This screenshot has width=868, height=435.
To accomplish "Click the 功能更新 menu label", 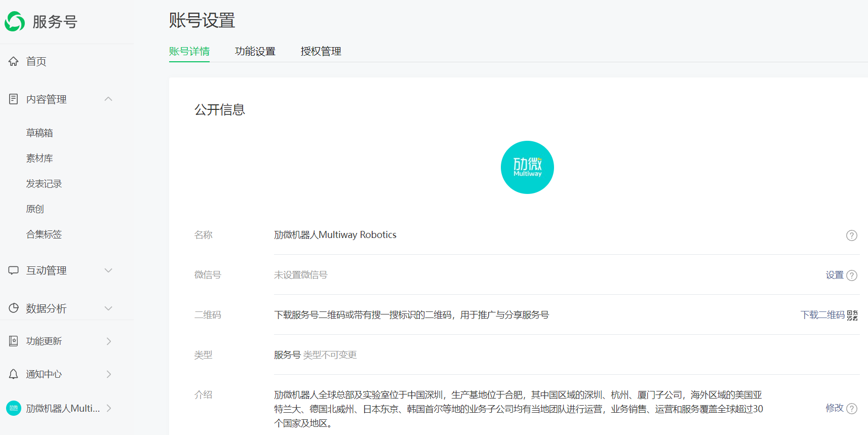I will pyautogui.click(x=44, y=341).
